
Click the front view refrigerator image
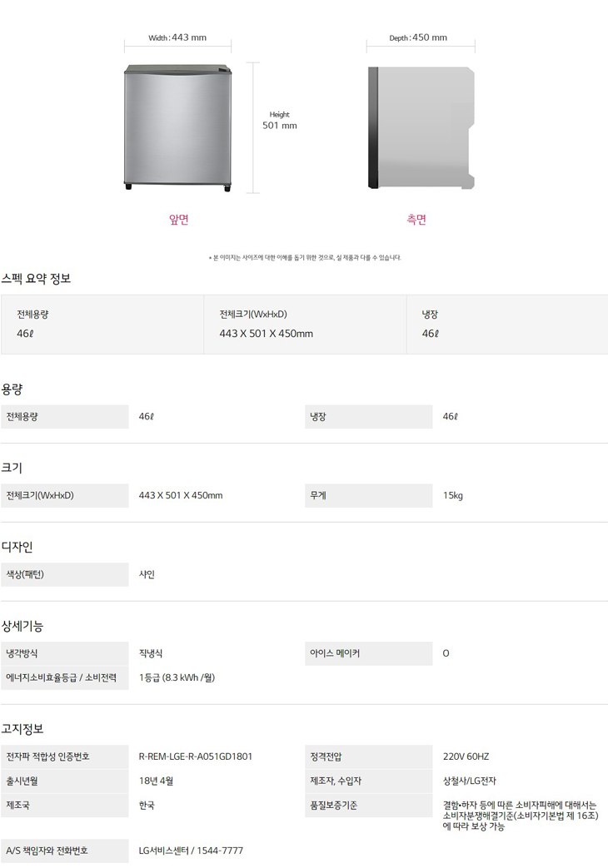177,127
